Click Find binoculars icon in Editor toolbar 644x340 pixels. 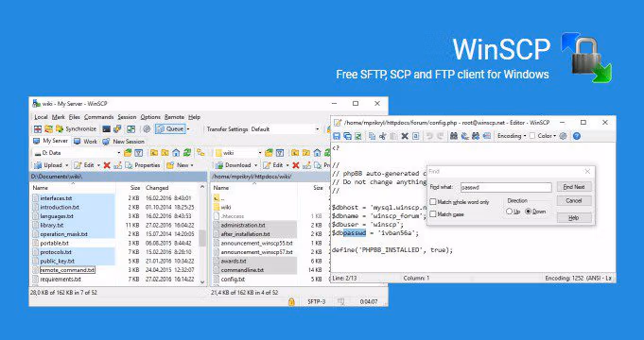click(454, 136)
